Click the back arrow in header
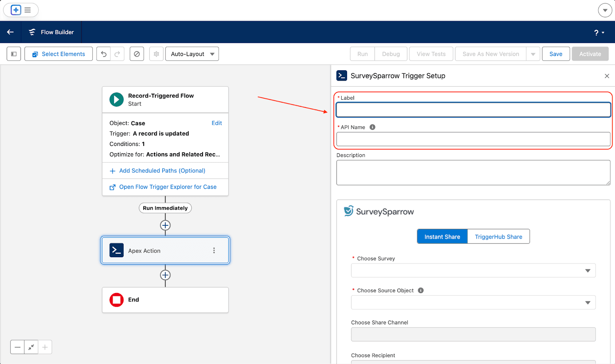This screenshot has width=615, height=364. coord(10,32)
